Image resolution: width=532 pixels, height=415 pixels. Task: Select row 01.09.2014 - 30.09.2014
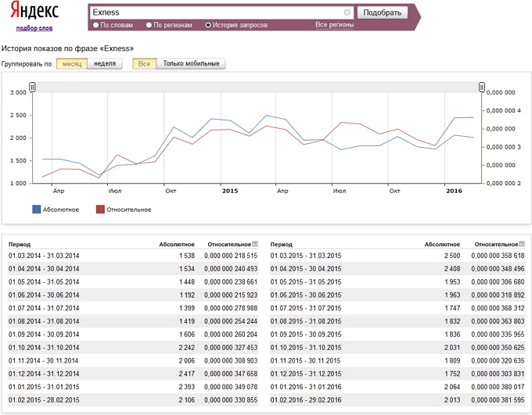point(133,335)
